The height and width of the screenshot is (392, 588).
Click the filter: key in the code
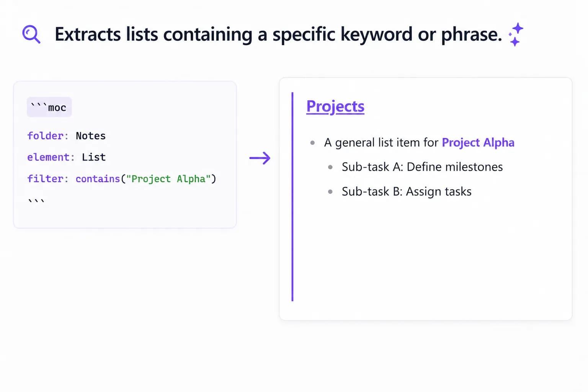[48, 179]
